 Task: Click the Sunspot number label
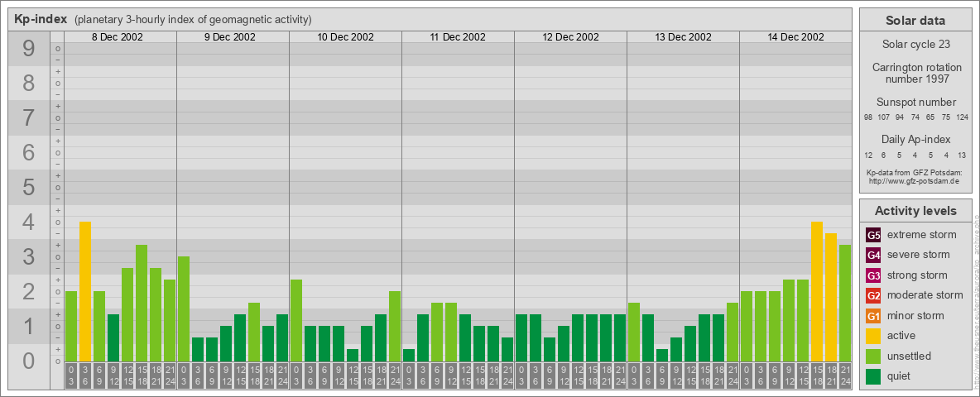pyautogui.click(x=915, y=102)
